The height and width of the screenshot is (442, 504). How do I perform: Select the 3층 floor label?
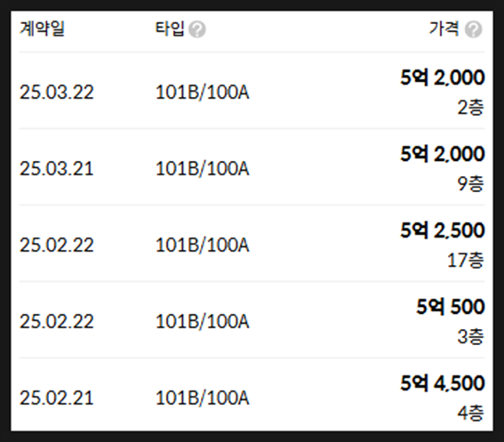pos(470,336)
